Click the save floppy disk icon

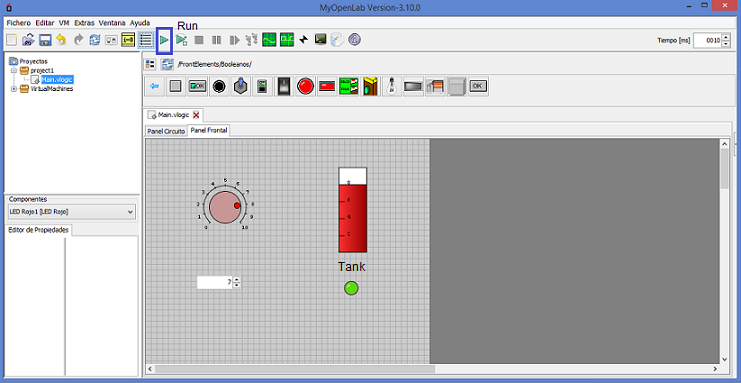pyautogui.click(x=45, y=40)
